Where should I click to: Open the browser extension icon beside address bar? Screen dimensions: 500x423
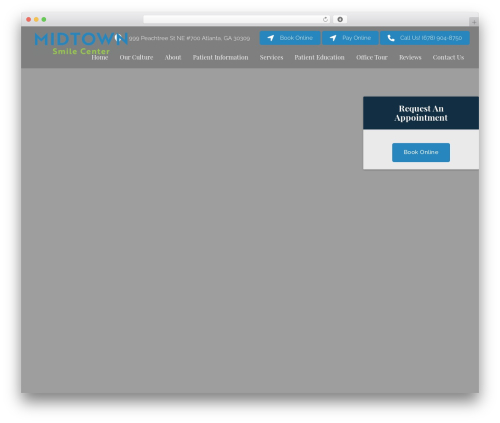tap(340, 19)
